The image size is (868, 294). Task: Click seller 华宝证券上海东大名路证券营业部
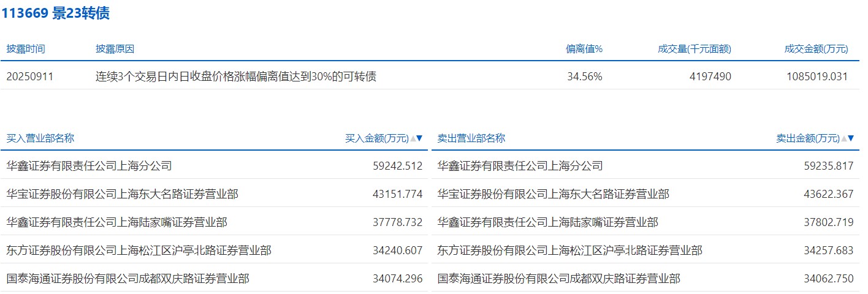(553, 194)
